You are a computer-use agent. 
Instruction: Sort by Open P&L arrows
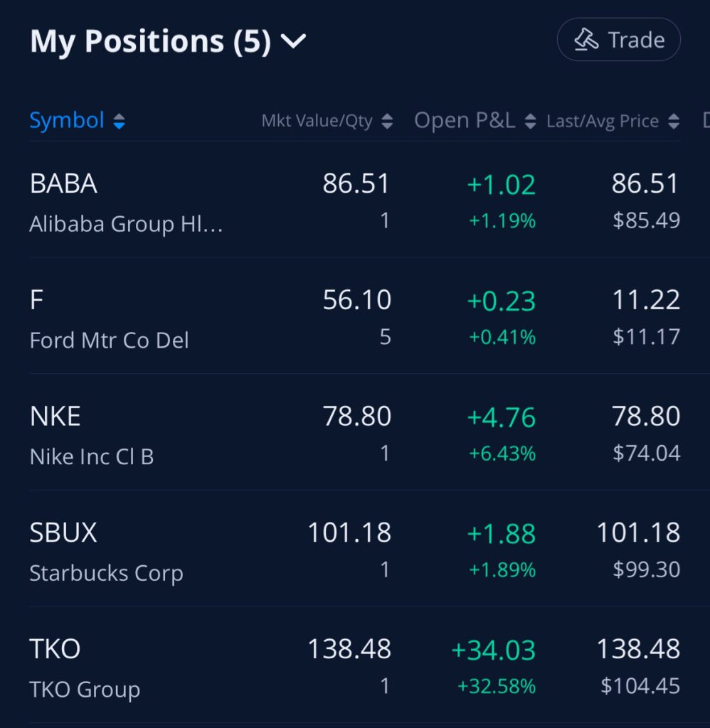click(530, 122)
